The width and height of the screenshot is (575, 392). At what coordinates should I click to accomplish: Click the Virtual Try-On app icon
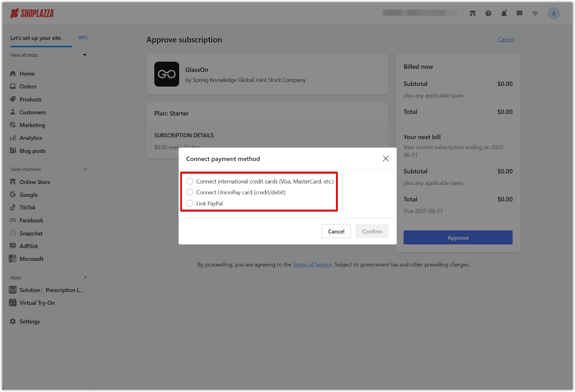click(x=13, y=303)
